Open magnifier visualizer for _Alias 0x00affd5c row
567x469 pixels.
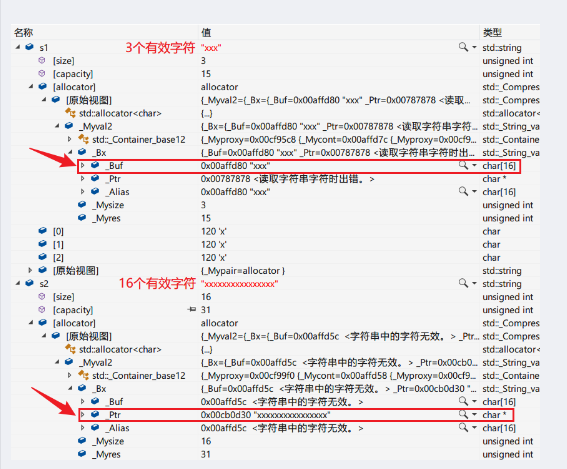tap(463, 427)
